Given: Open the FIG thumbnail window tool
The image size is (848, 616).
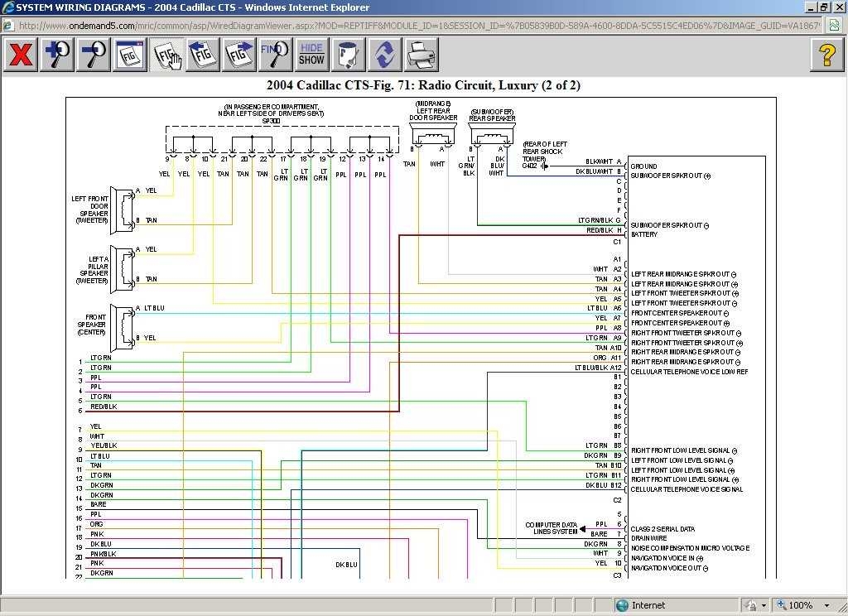Looking at the screenshot, I should pyautogui.click(x=129, y=55).
